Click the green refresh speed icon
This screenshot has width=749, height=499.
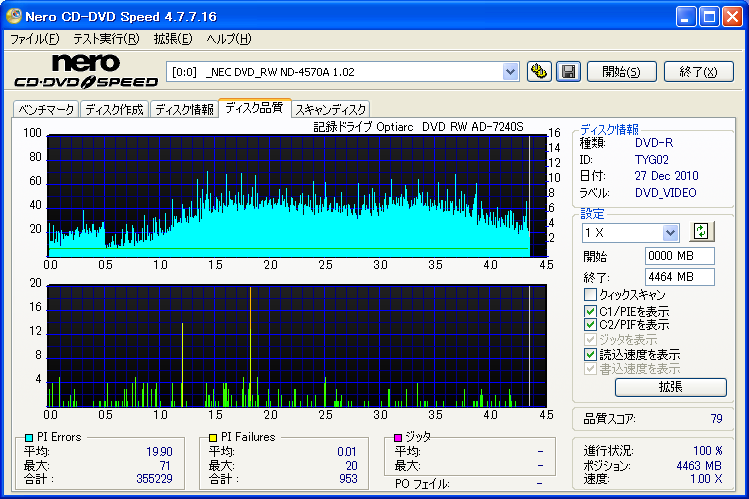point(701,232)
